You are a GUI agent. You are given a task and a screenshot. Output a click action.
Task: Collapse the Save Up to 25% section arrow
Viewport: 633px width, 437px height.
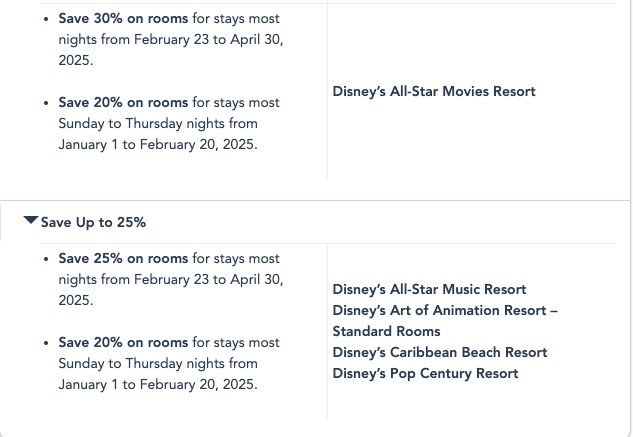pyautogui.click(x=31, y=221)
